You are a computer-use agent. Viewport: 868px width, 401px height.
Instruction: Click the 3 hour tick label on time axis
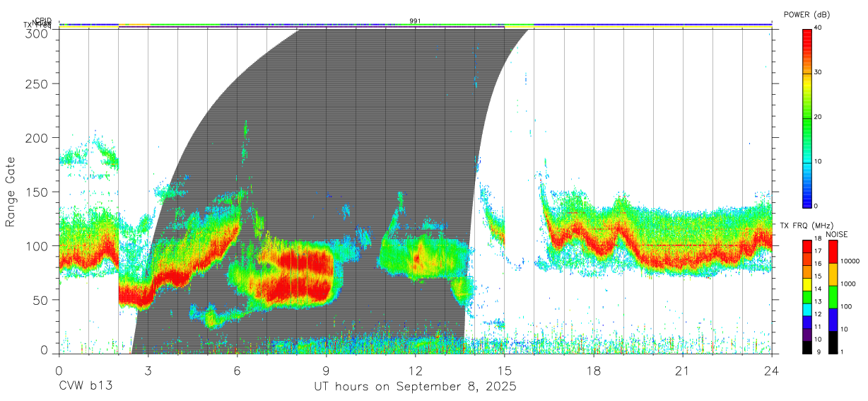(x=148, y=371)
